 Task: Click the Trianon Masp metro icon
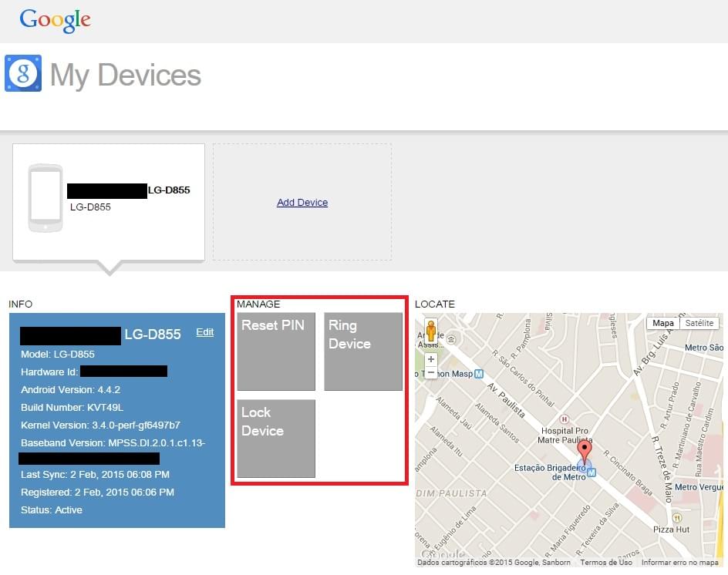[x=479, y=374]
